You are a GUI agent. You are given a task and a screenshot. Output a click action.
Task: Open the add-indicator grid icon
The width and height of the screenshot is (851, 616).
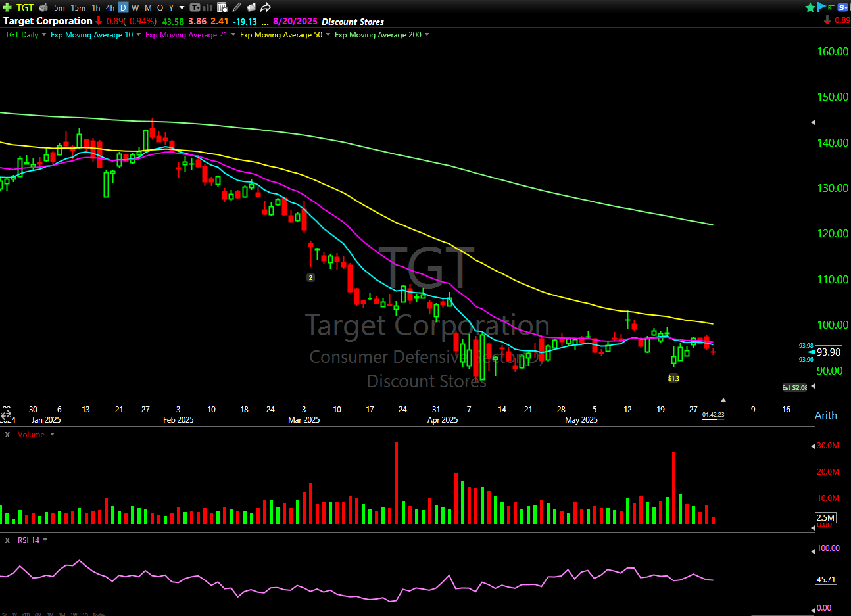222,7
